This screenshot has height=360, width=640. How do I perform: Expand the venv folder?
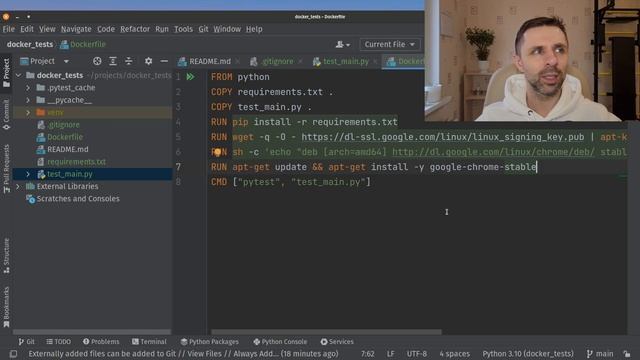point(28,112)
